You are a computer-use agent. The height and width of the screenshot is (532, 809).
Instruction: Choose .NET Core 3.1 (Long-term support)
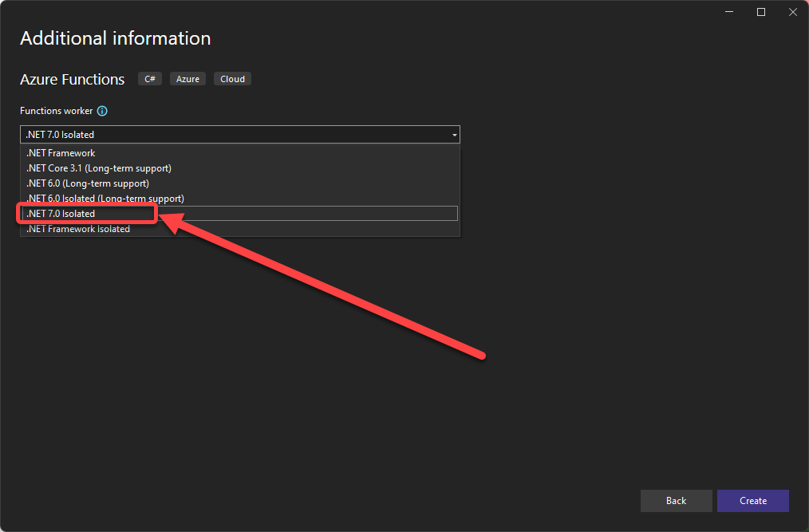tap(240, 168)
